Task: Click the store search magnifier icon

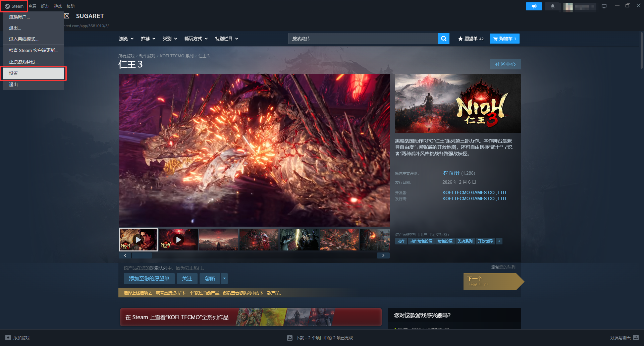Action: (x=443, y=39)
